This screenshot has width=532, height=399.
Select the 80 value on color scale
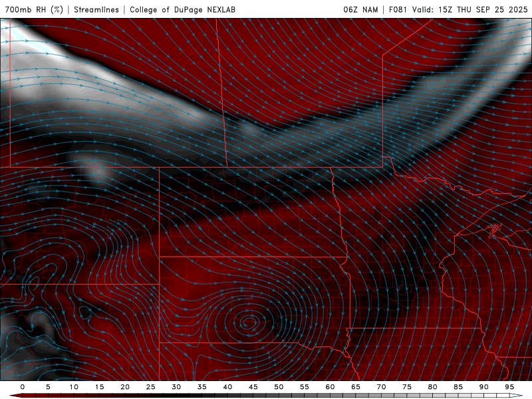pos(432,387)
